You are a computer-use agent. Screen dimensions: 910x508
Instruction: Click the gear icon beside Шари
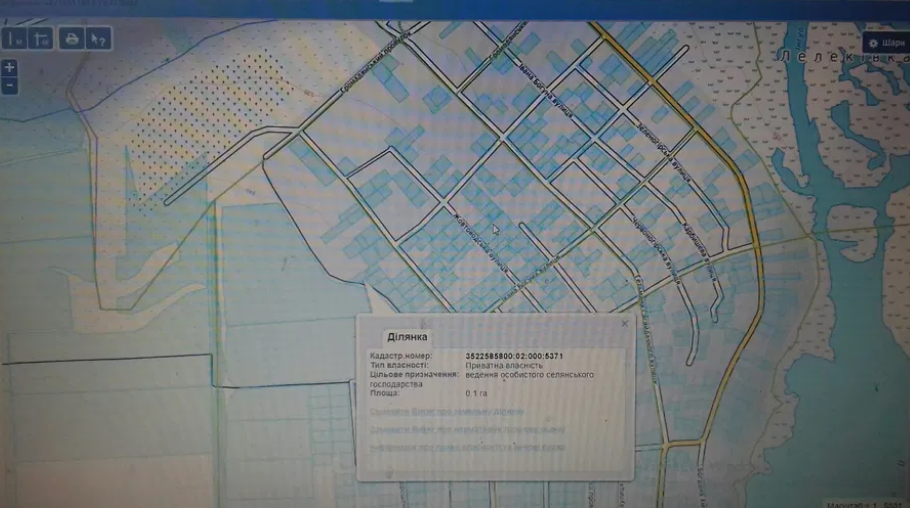pyautogui.click(x=872, y=43)
